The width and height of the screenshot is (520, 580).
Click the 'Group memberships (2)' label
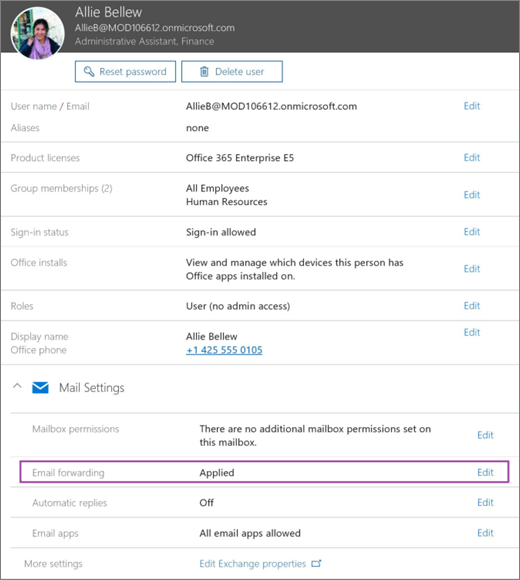tap(61, 189)
